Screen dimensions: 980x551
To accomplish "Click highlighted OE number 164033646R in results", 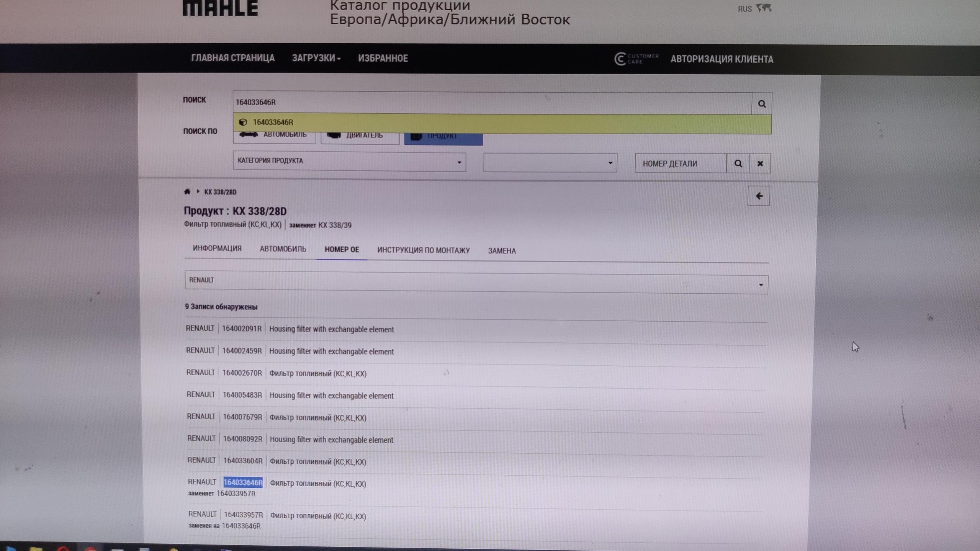I will pos(243,482).
